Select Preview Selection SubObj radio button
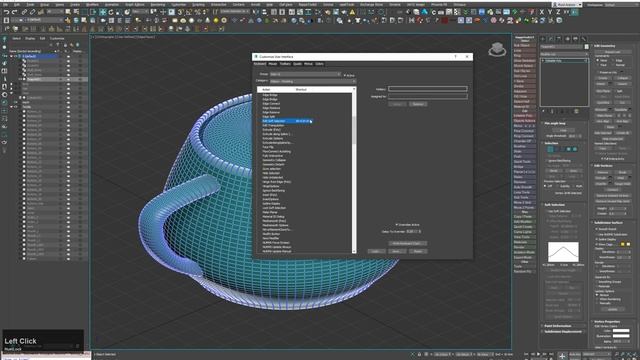 pos(557,186)
